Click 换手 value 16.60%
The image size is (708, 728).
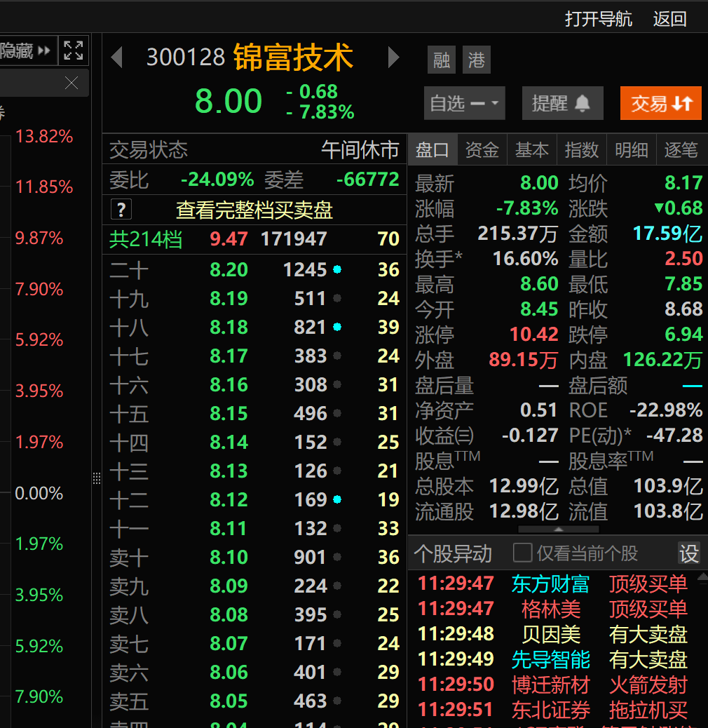[525, 259]
